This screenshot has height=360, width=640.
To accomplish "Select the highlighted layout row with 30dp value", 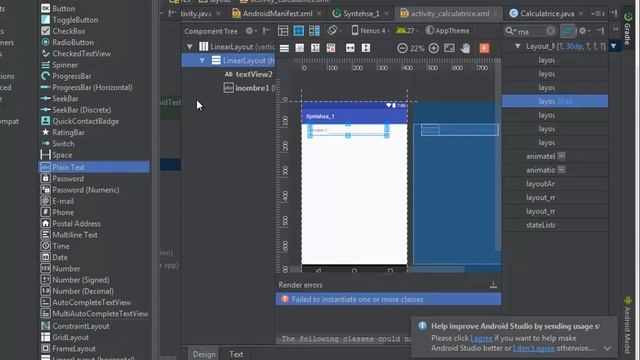I will pyautogui.click(x=555, y=101).
